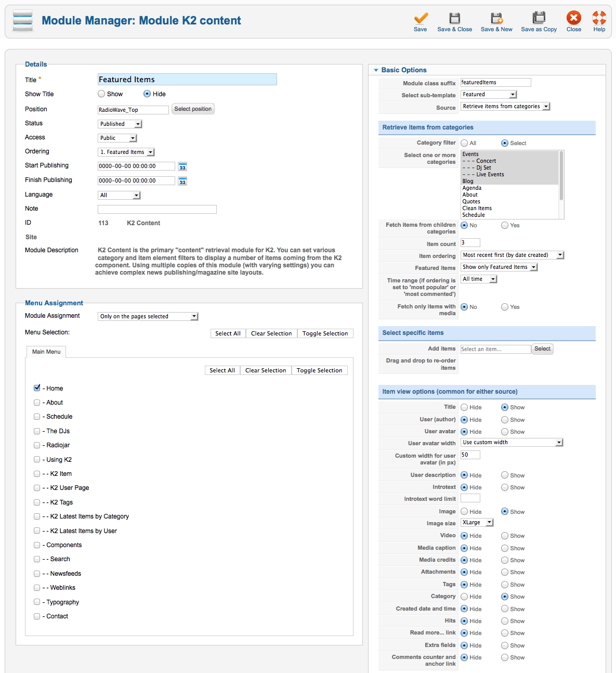Open the Time range dropdown
Image resolution: width=616 pixels, height=673 pixels.
[x=479, y=279]
